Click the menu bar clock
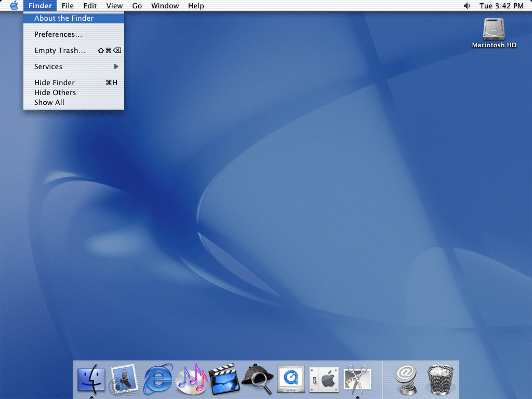The width and height of the screenshot is (532, 399). [501, 6]
